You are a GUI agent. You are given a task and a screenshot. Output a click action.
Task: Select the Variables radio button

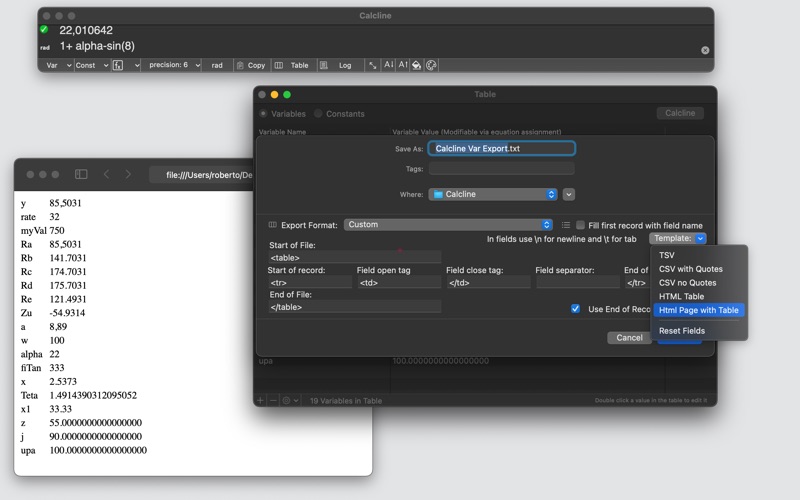(263, 113)
